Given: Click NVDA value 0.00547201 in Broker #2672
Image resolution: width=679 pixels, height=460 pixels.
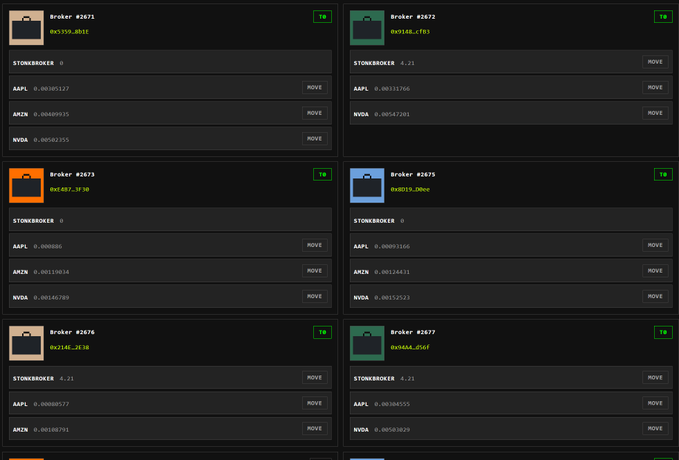Looking at the screenshot, I should pyautogui.click(x=392, y=114).
